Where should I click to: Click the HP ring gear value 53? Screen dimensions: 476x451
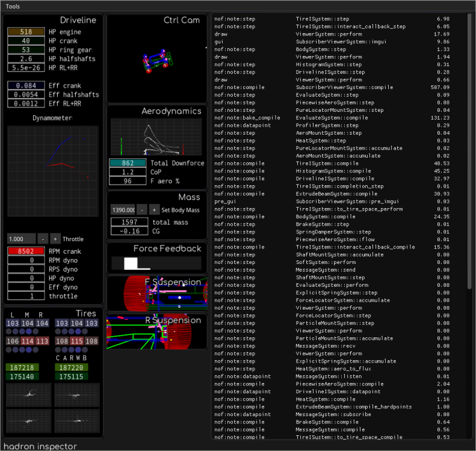(x=26, y=50)
